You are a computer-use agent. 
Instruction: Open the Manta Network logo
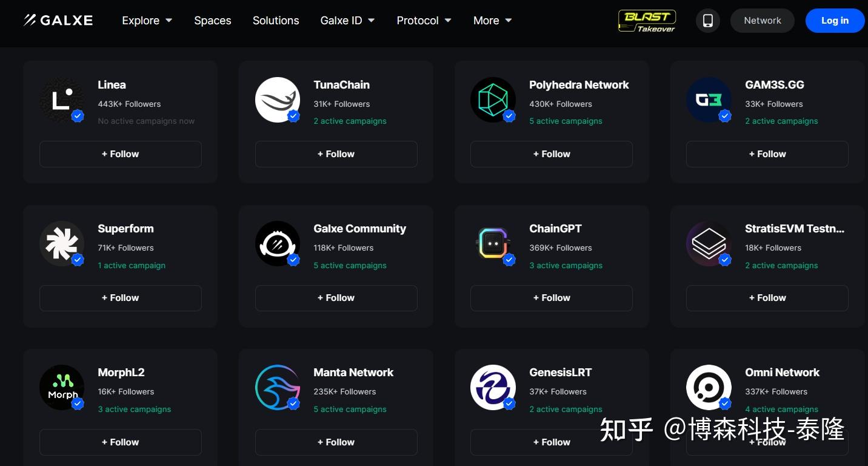[278, 387]
